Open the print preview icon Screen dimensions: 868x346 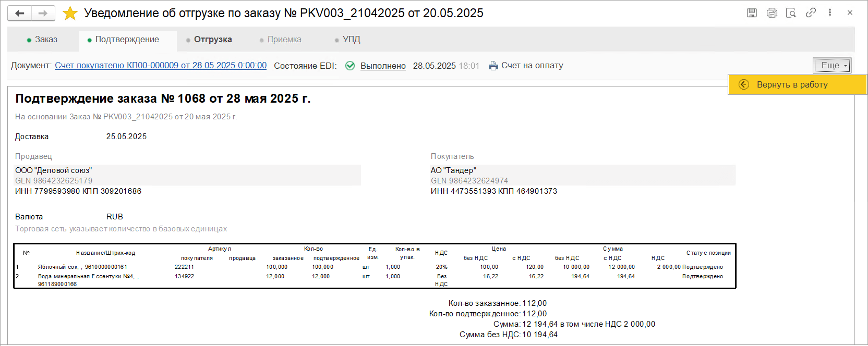click(791, 13)
